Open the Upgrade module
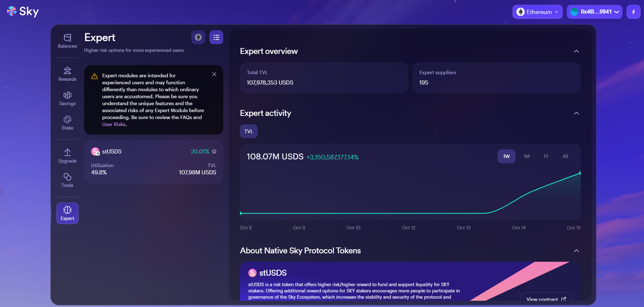The image size is (644, 307). pos(67,156)
